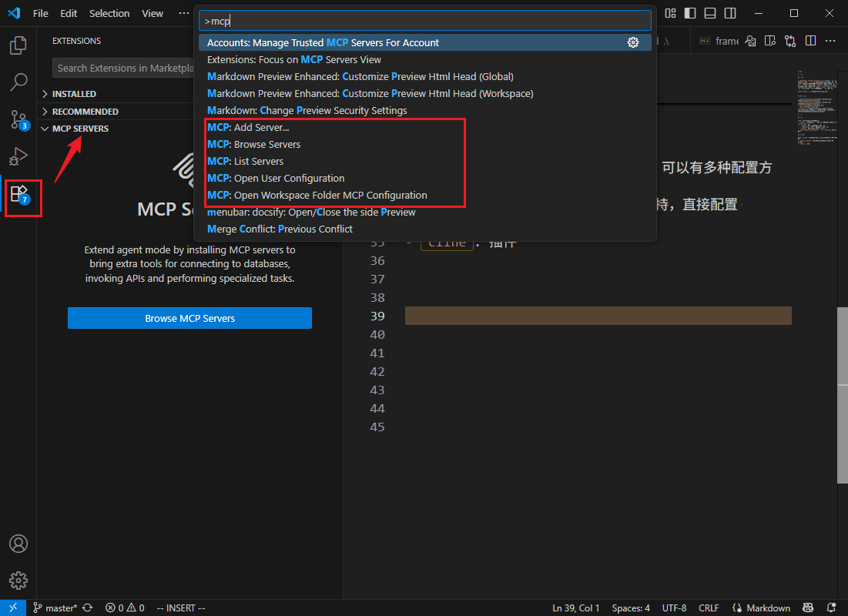
Task: Toggle Secondary Side Bar visibility
Action: pyautogui.click(x=730, y=13)
